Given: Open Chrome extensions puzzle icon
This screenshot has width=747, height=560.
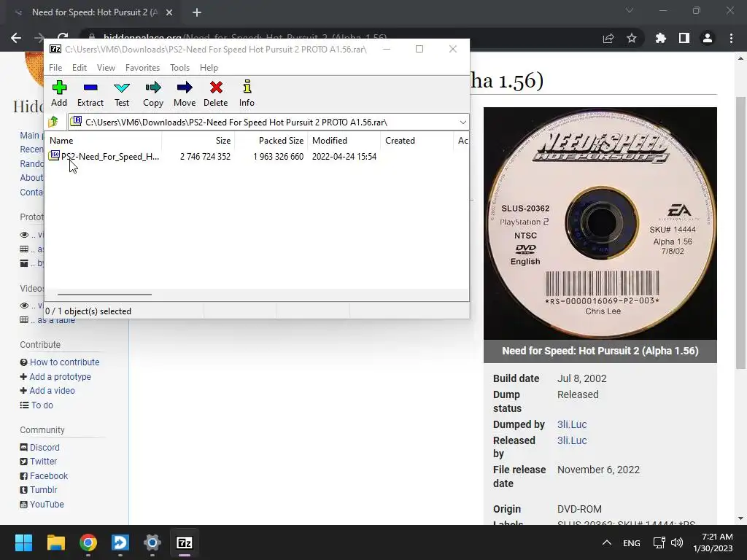Looking at the screenshot, I should point(661,38).
